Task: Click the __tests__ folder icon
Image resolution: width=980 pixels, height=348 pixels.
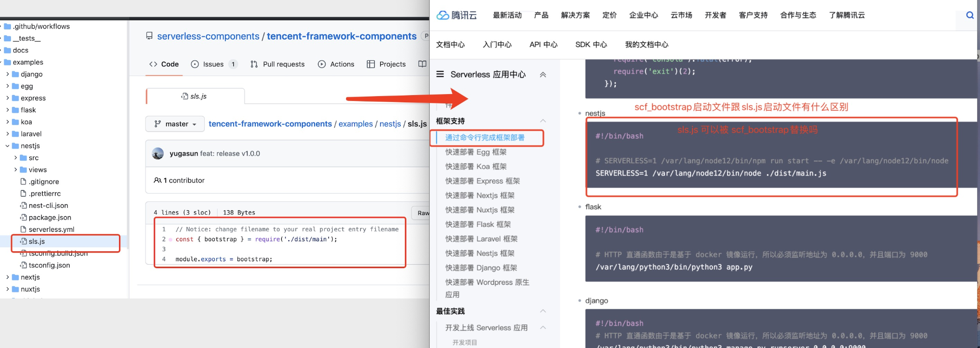Action: [x=7, y=38]
